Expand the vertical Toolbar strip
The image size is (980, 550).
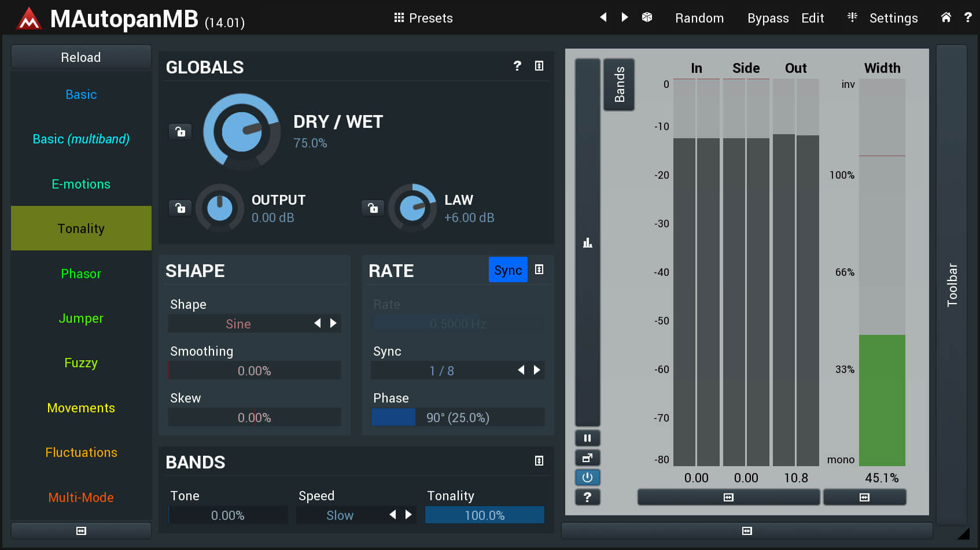[952, 285]
